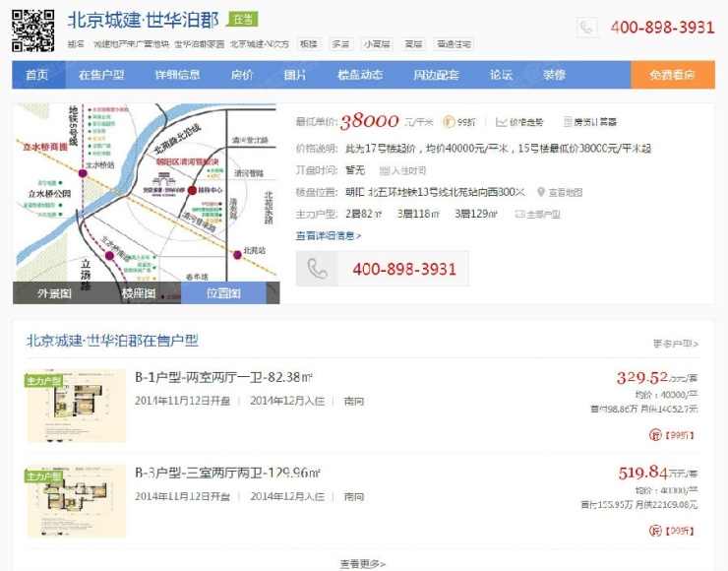Click the 板楼 tag
Screen dimensions: 728x571
(308, 44)
